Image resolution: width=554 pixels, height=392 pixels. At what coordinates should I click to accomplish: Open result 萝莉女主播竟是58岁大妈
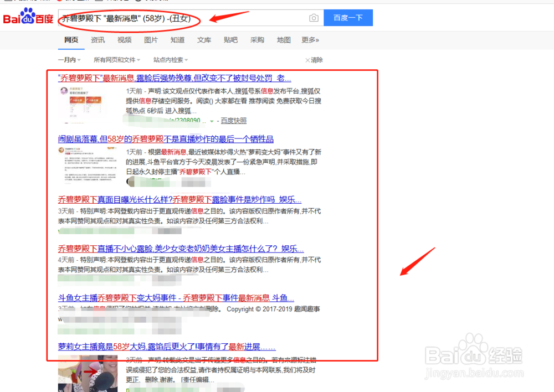click(167, 347)
